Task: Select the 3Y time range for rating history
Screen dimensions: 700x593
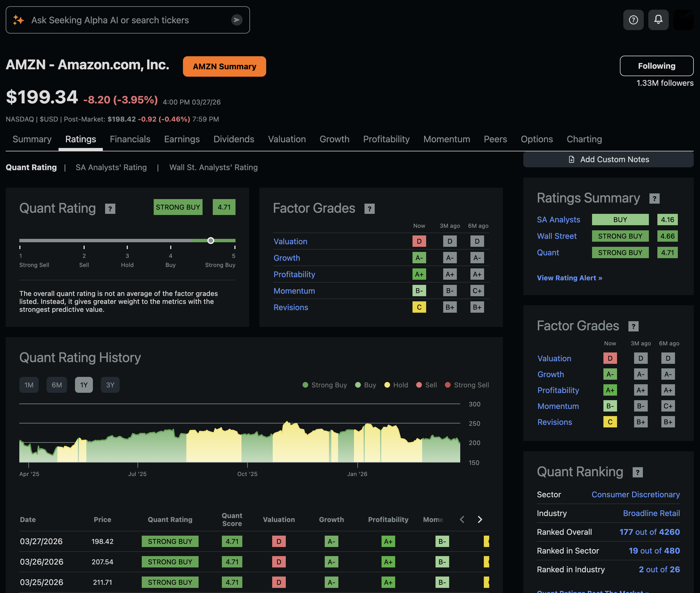Action: [110, 385]
